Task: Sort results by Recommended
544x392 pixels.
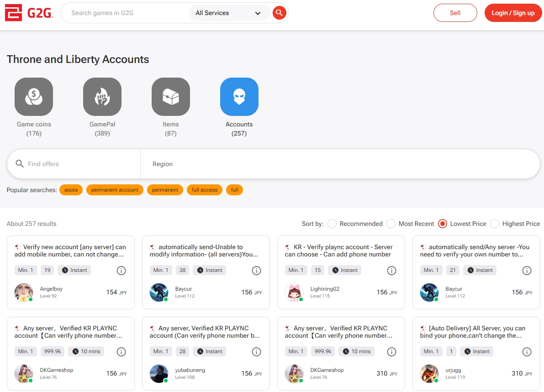Action: 332,224
